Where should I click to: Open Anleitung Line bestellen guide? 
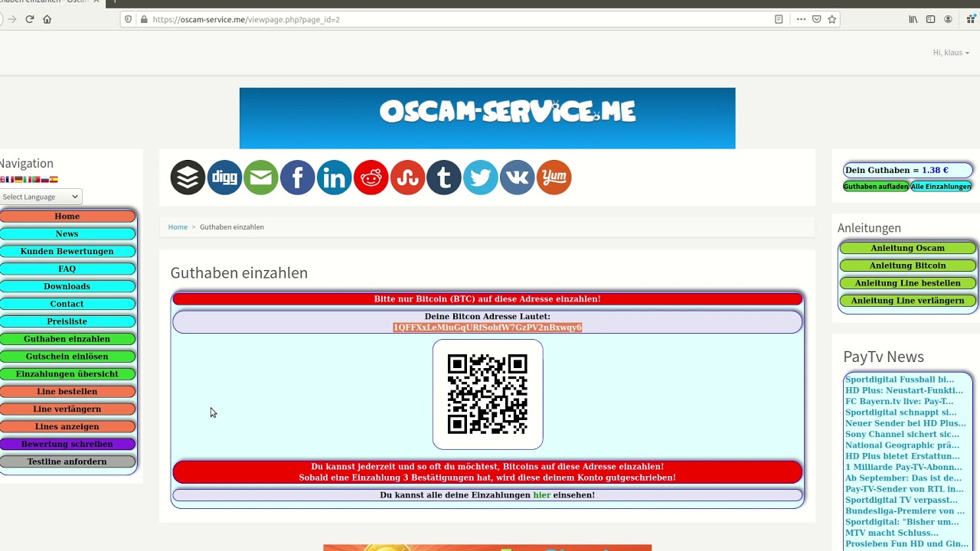(x=908, y=283)
